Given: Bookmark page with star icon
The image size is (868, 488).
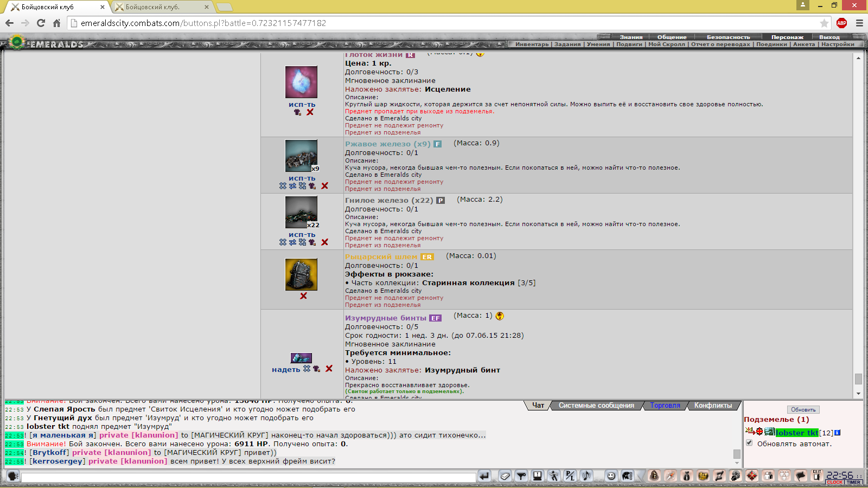Looking at the screenshot, I should (824, 23).
